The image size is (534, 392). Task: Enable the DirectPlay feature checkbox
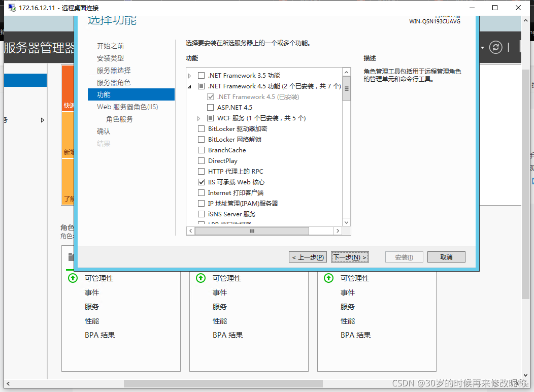[x=202, y=161]
